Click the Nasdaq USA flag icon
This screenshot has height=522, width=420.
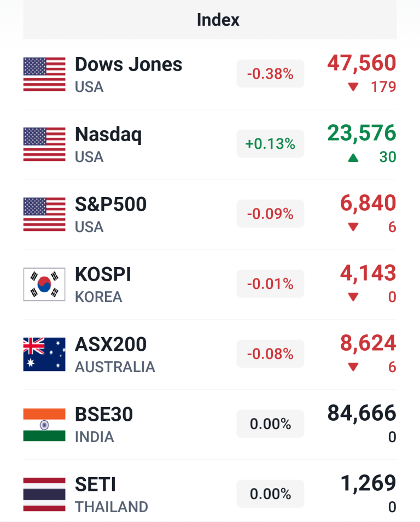tap(44, 144)
